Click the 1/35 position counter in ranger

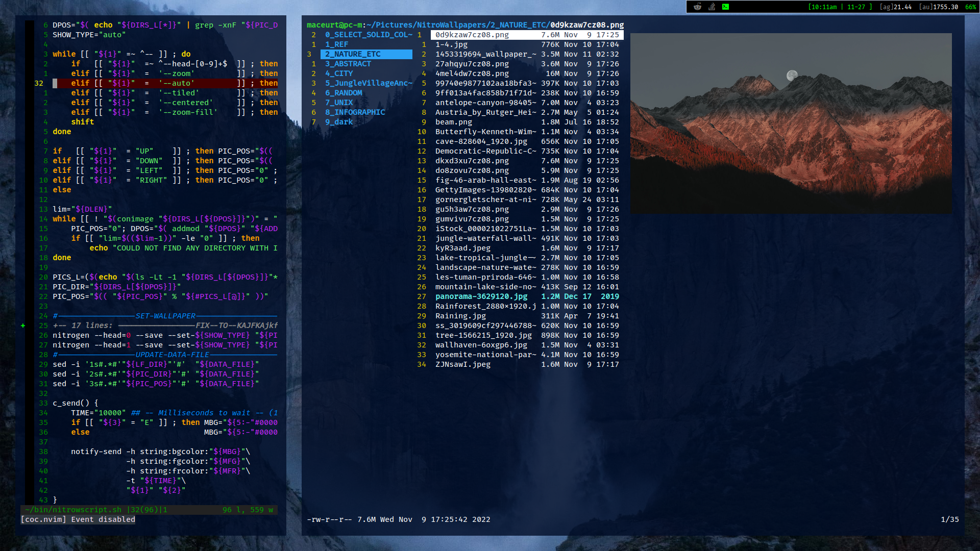click(x=950, y=519)
